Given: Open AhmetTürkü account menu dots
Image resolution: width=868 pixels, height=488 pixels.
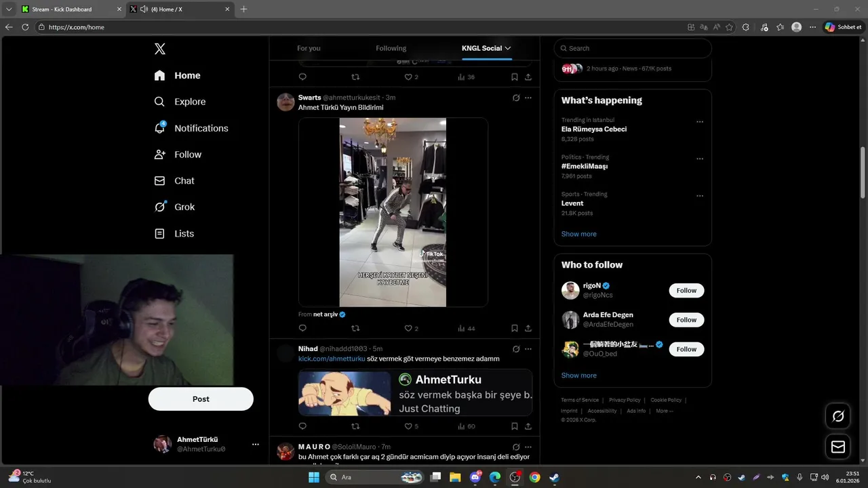Looking at the screenshot, I should click(x=255, y=445).
